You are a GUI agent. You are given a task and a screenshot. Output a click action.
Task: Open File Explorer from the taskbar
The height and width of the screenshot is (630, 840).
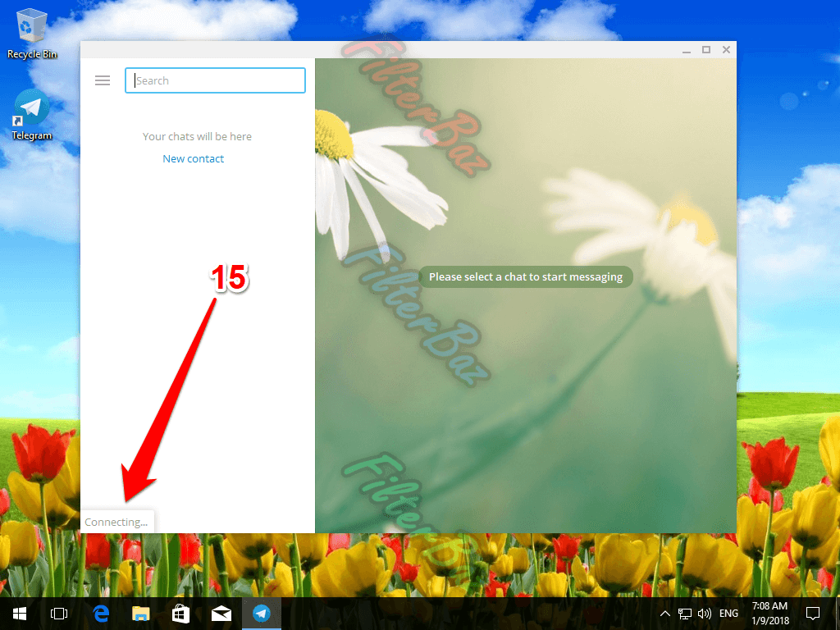[141, 613]
